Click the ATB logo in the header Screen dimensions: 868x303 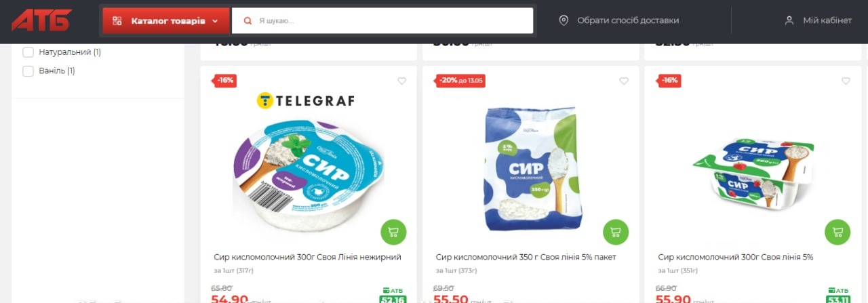[41, 20]
